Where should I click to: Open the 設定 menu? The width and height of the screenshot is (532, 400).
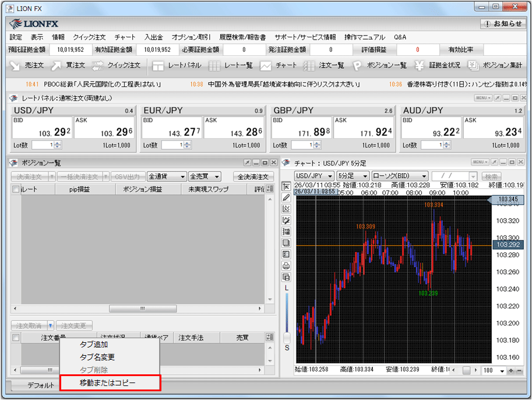16,37
